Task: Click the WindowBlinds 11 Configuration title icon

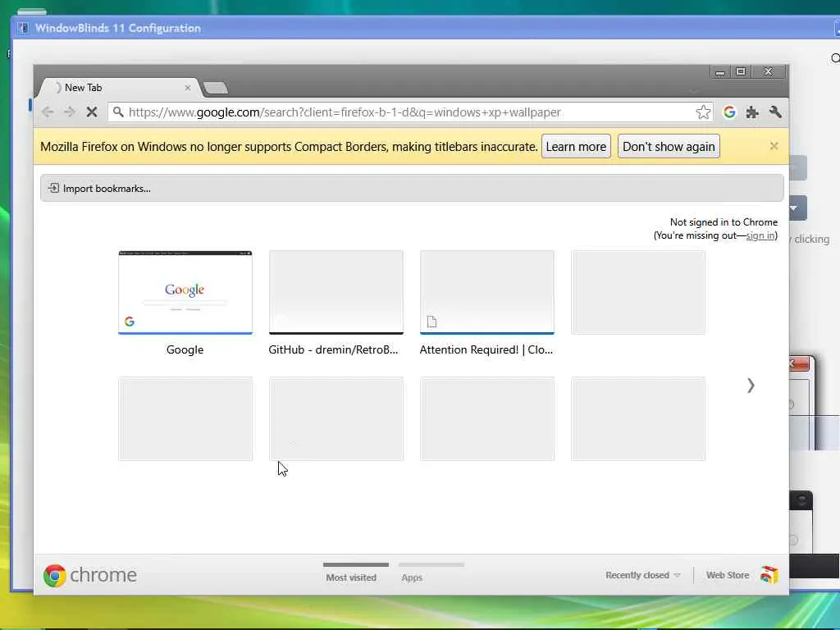Action: click(x=23, y=28)
